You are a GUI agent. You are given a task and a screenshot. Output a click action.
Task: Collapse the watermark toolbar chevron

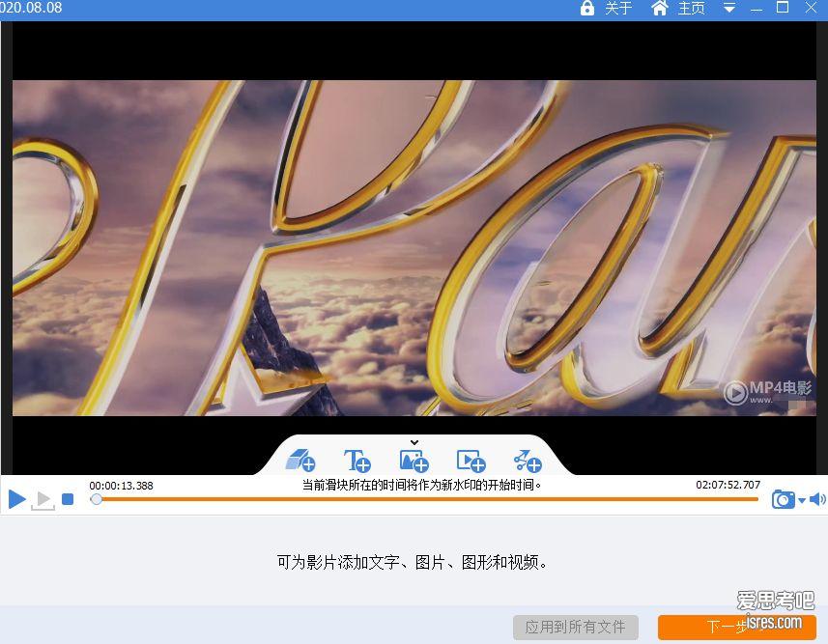coord(414,442)
